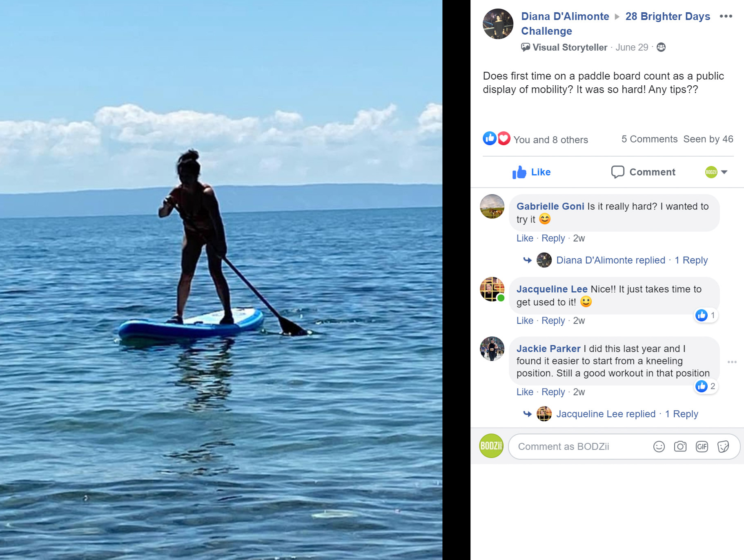Click the emoji icon in comment box
This screenshot has height=560, width=744.
[x=659, y=447]
